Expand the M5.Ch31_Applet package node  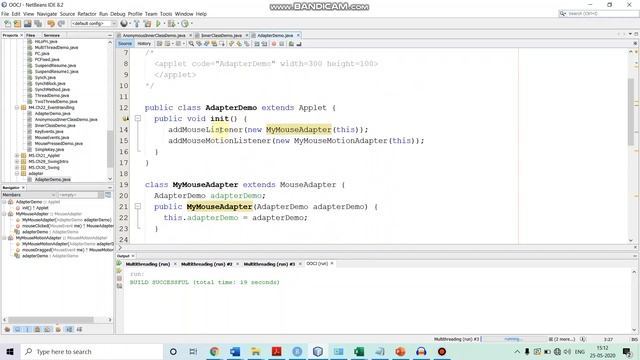pyautogui.click(x=17, y=156)
